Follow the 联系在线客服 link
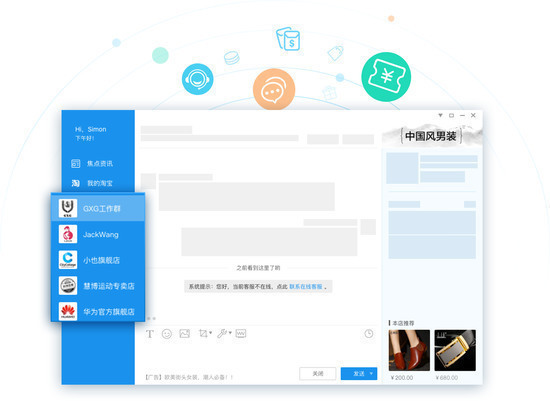 tap(306, 287)
